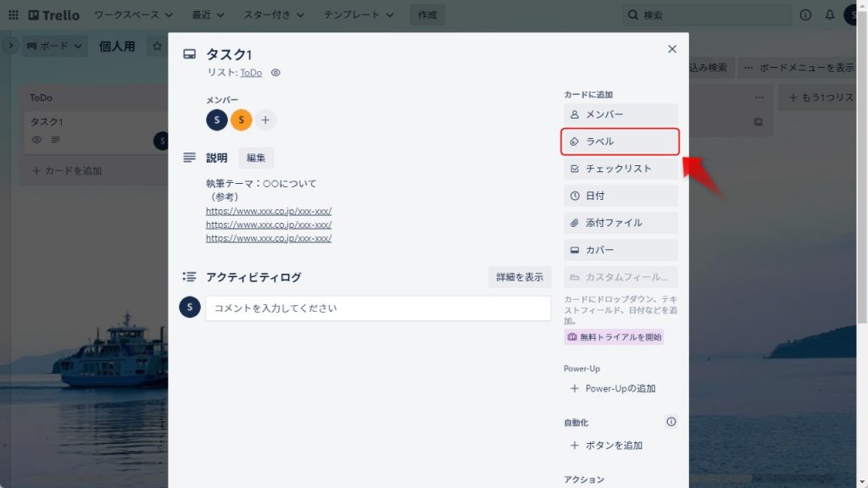
Task: Expand the 最近 dropdown menu
Action: pyautogui.click(x=208, y=15)
